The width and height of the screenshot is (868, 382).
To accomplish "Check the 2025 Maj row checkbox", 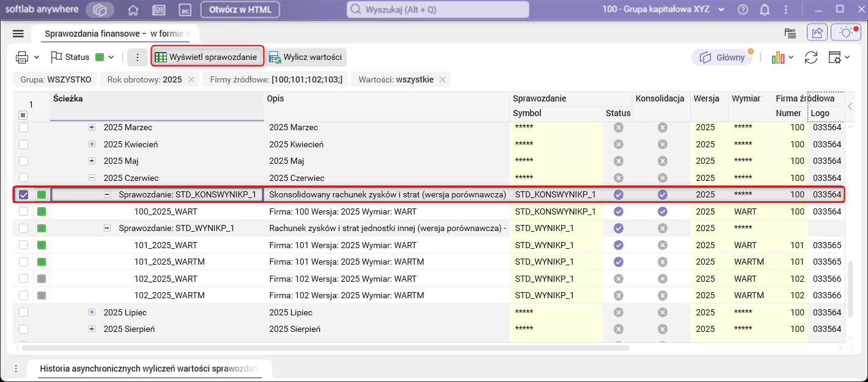I will [x=23, y=161].
